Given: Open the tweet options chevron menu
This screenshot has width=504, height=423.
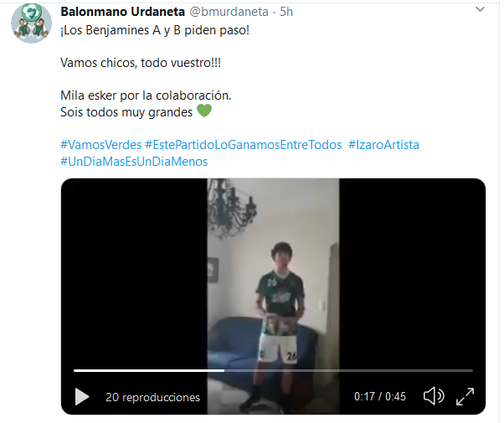Looking at the screenshot, I should 480,10.
